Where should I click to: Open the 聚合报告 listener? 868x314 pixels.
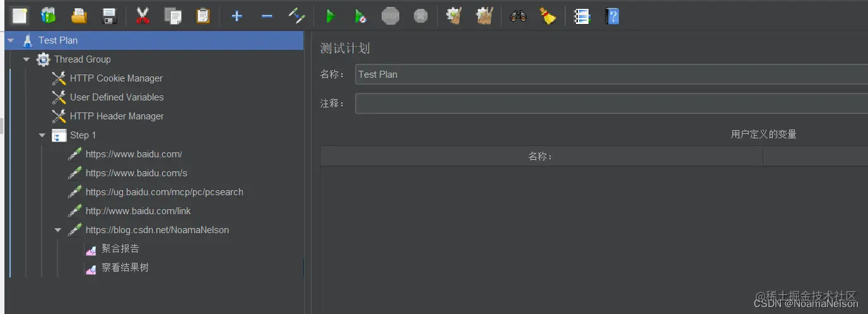click(120, 249)
